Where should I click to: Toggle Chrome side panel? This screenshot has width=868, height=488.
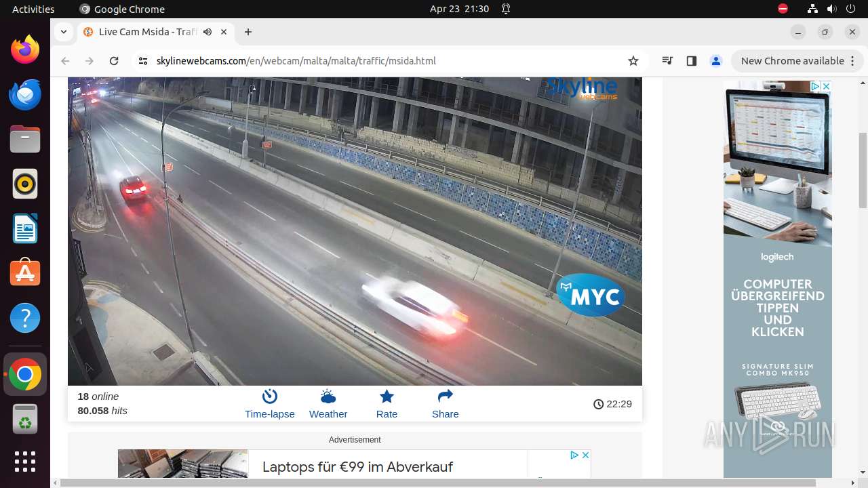tap(692, 61)
